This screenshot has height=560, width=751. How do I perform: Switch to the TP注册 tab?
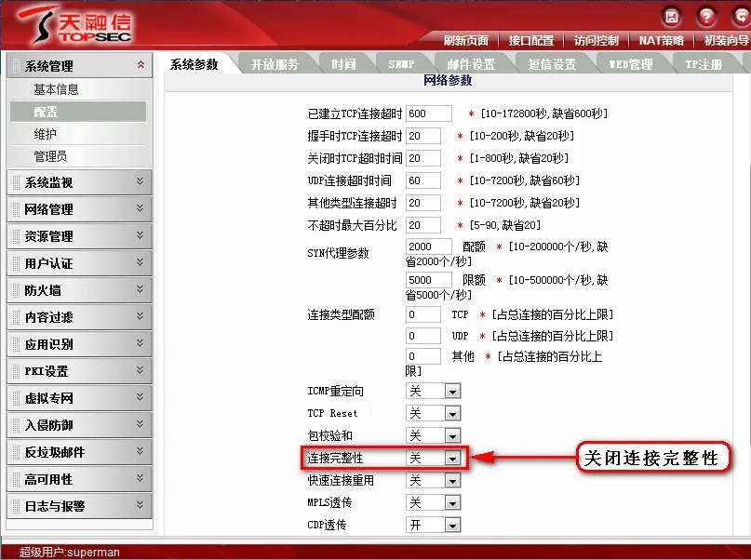pos(704,64)
